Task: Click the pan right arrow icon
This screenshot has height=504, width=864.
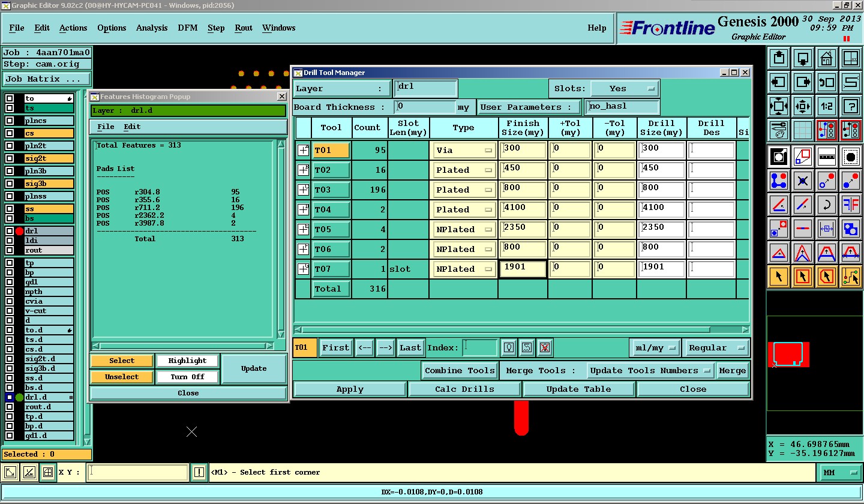Action: (x=803, y=82)
